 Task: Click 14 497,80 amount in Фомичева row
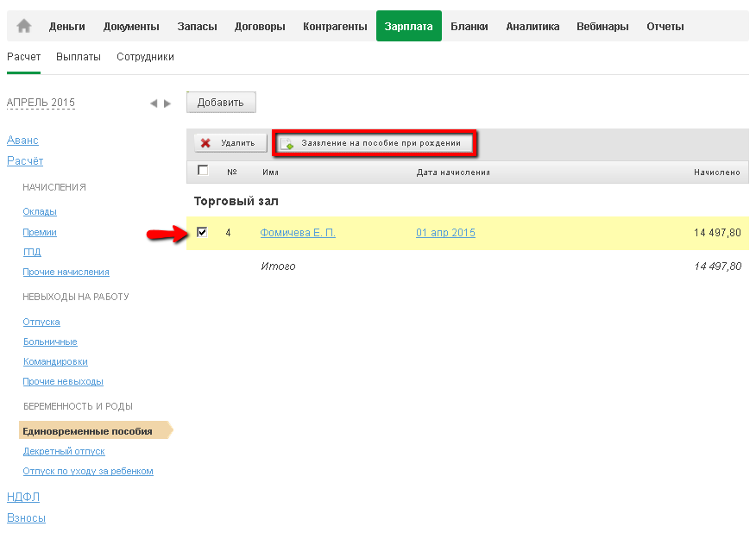coord(717,233)
